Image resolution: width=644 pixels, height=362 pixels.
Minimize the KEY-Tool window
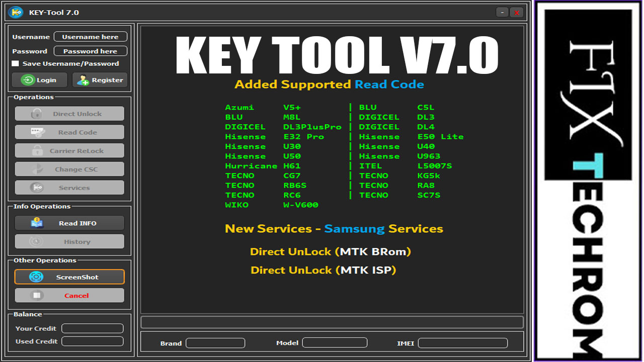click(502, 13)
